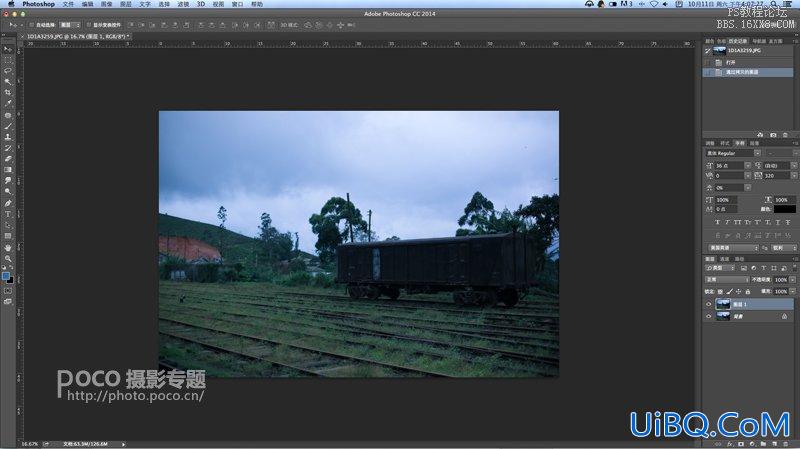Screen dimensions: 800x449
Task: Delete the selected layer
Action: pos(786,444)
